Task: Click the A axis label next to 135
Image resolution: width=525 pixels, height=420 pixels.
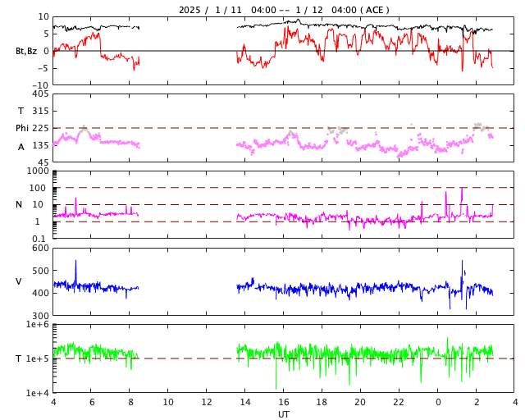Action: (21, 147)
